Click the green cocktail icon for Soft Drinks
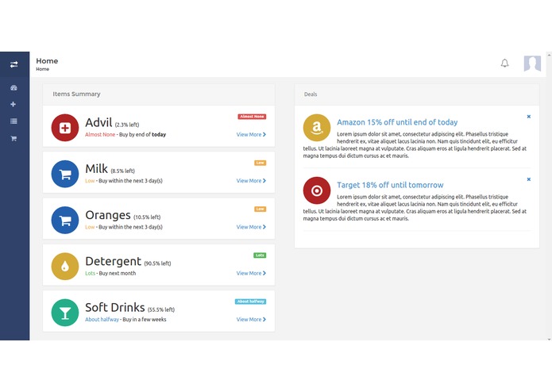552x392 pixels. (x=65, y=313)
